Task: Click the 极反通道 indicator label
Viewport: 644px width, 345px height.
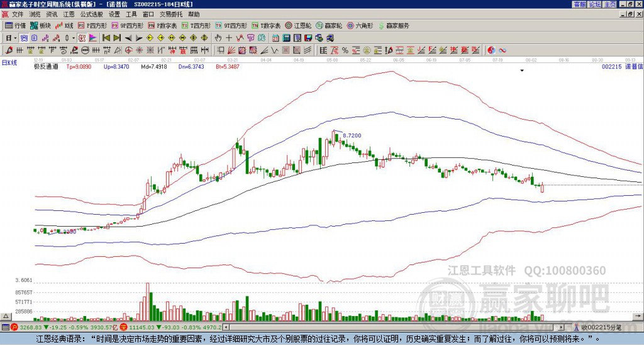Action: (x=46, y=66)
